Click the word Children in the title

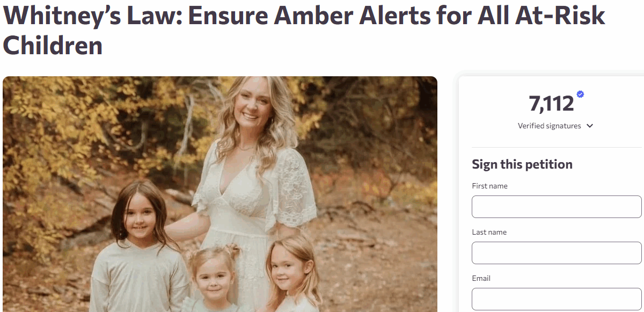click(53, 45)
